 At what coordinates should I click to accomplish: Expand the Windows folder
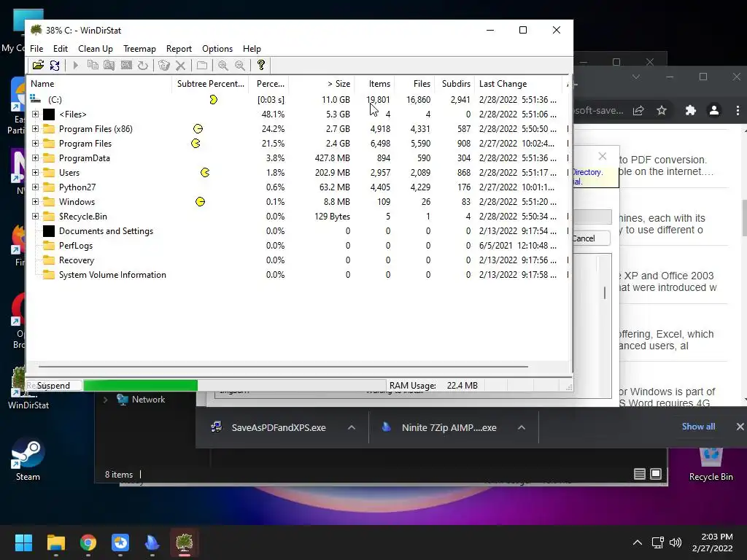(x=35, y=202)
